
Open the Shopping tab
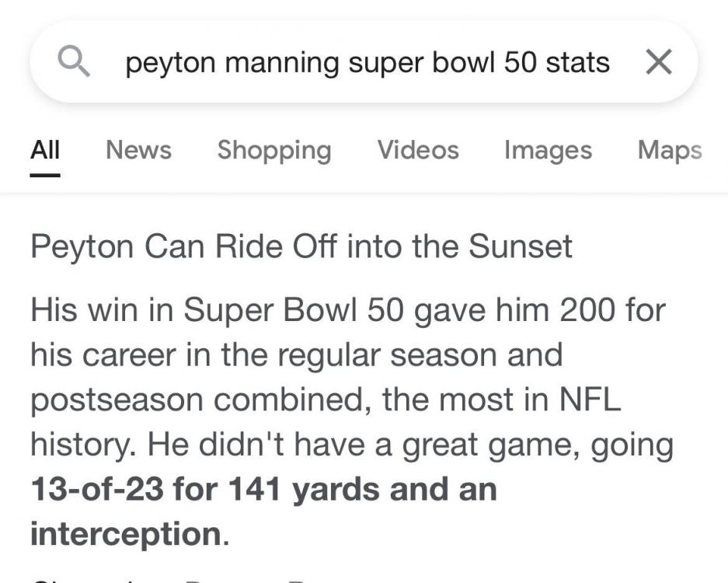tap(274, 149)
